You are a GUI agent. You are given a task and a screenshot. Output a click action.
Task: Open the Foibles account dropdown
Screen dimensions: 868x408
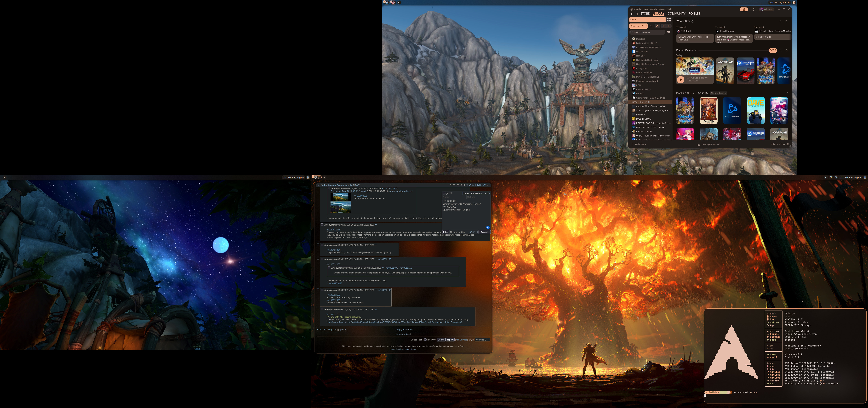(767, 9)
